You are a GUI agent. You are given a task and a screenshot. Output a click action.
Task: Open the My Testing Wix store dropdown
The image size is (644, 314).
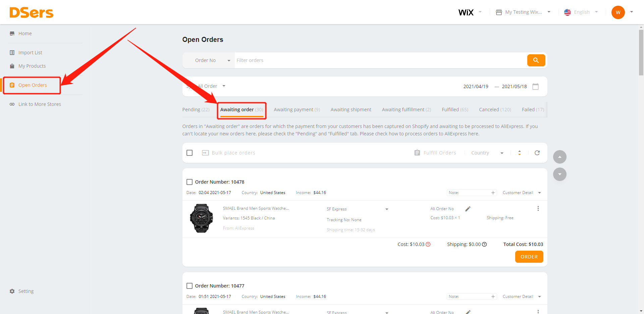[x=523, y=12]
